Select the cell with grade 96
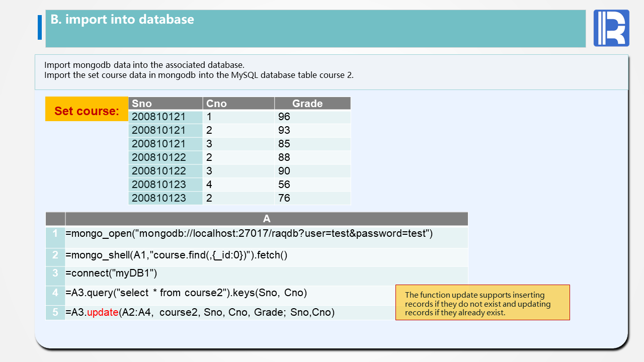 (312, 117)
